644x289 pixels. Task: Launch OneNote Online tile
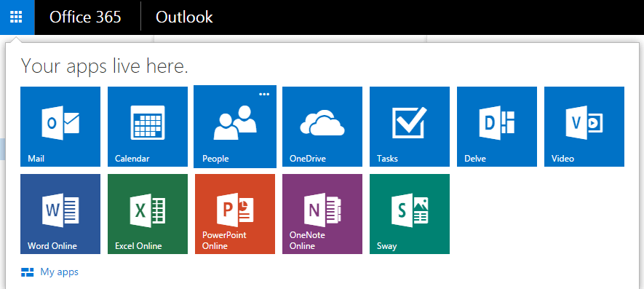(x=322, y=214)
